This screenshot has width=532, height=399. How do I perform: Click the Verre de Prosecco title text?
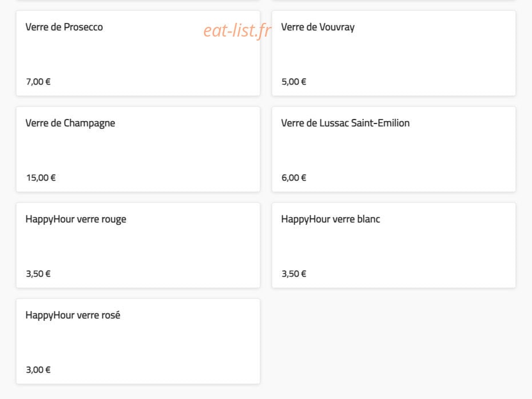(64, 27)
